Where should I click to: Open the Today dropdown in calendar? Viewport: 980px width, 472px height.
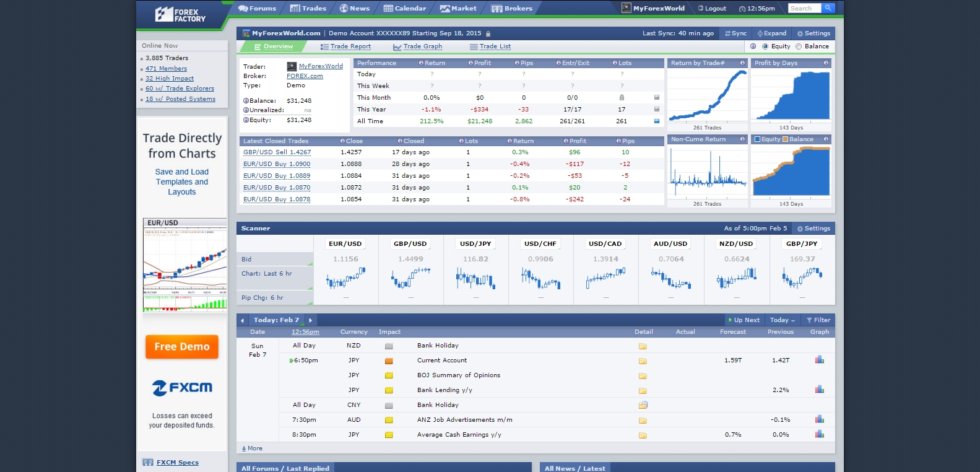click(782, 320)
